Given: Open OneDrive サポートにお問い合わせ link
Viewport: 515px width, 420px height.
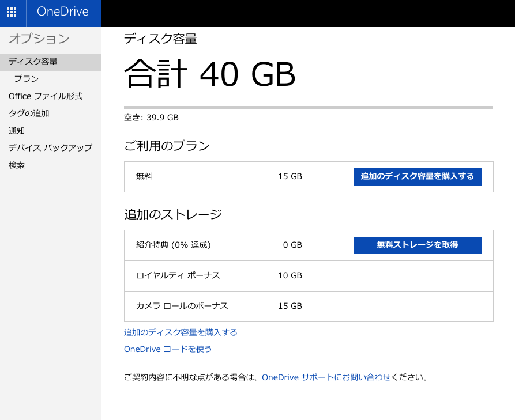Looking at the screenshot, I should 326,377.
